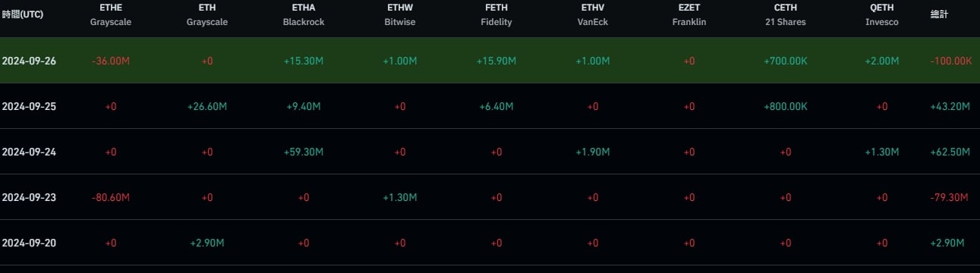Click the EZET Franklin column header
Image resolution: width=980 pixels, height=273 pixels.
coord(689,15)
